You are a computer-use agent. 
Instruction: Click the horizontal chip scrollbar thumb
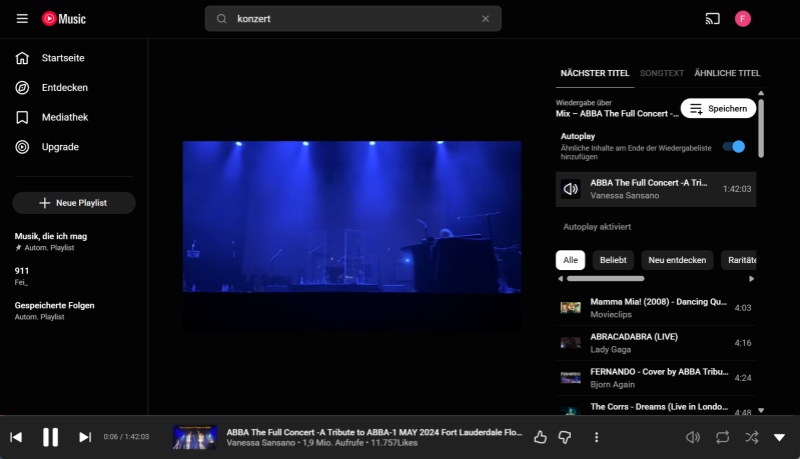pos(605,279)
